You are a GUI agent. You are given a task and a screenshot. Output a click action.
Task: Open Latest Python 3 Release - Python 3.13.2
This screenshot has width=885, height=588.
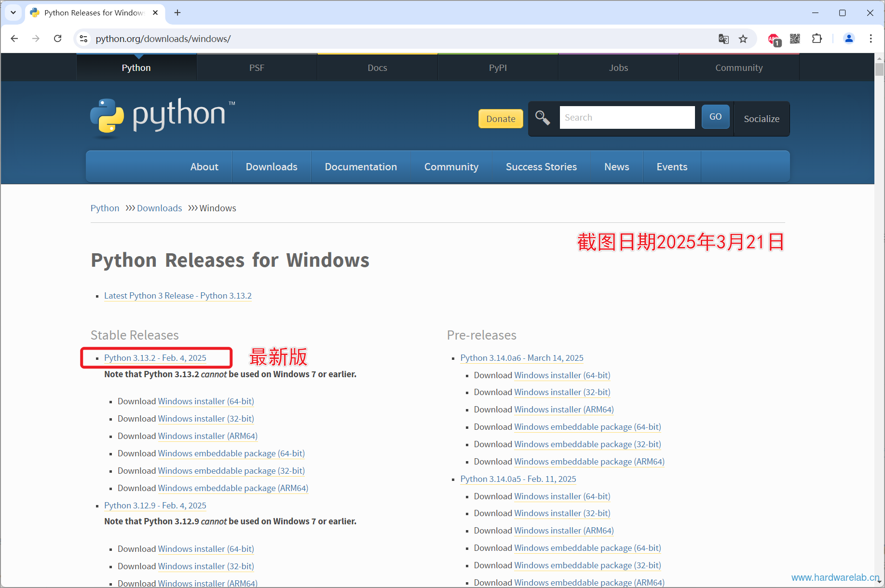(x=178, y=296)
